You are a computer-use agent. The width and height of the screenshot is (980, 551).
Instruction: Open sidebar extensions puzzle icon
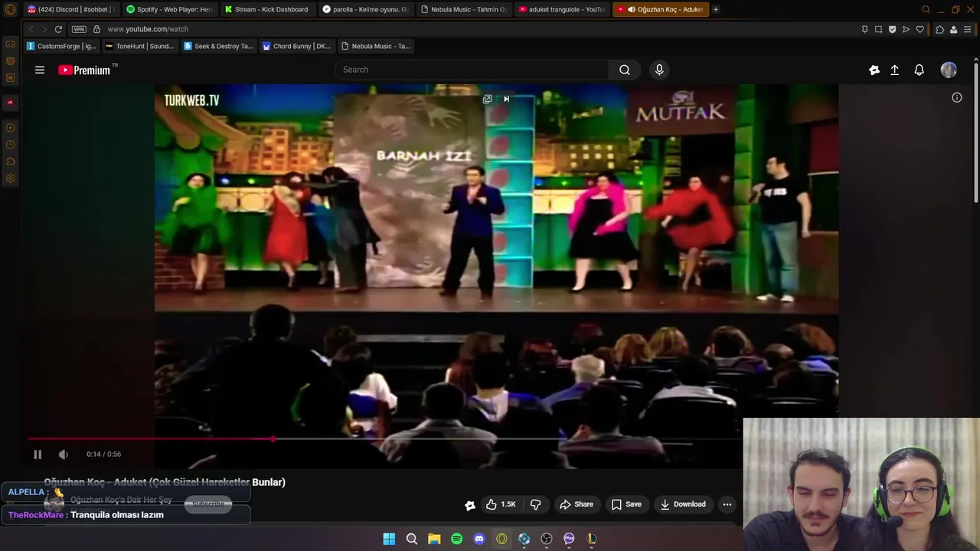click(x=10, y=161)
